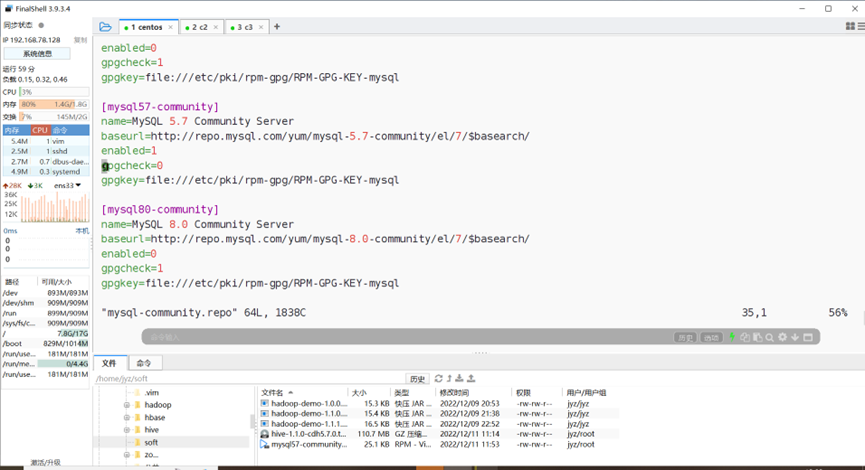The image size is (865, 470).
Task: Click the /boot disk usage row
Action: coord(45,343)
